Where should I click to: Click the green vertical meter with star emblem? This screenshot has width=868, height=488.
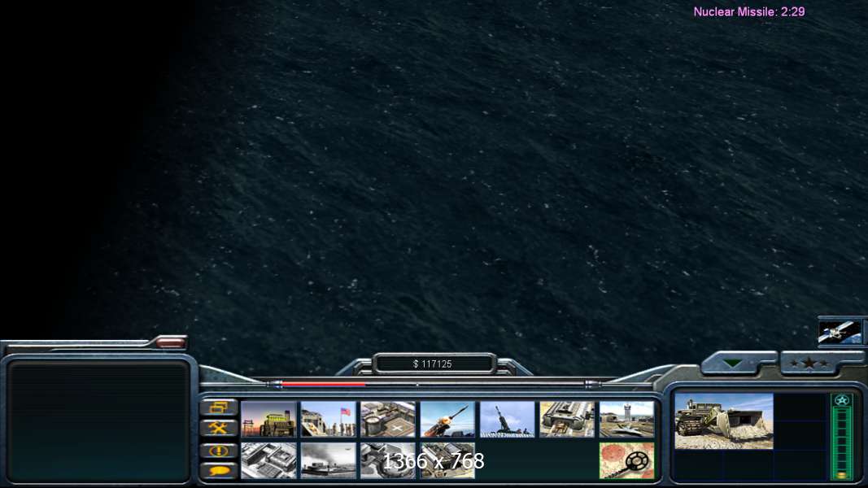[842, 437]
